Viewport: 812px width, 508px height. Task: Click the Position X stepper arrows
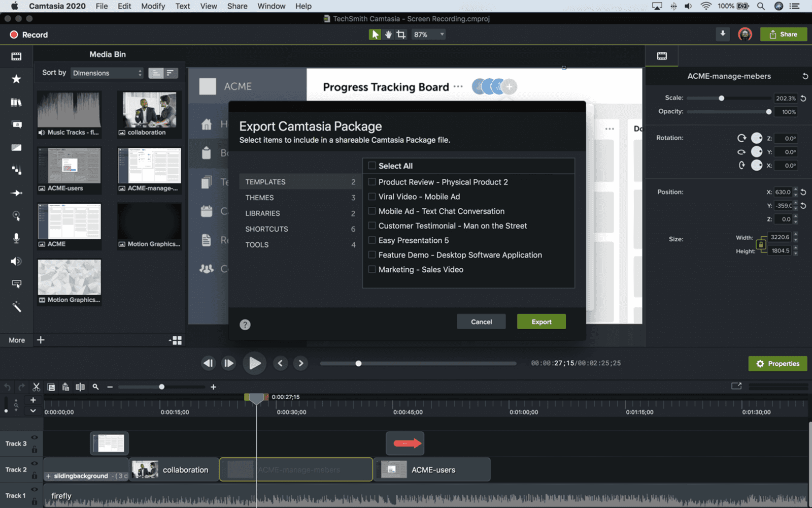(x=795, y=192)
